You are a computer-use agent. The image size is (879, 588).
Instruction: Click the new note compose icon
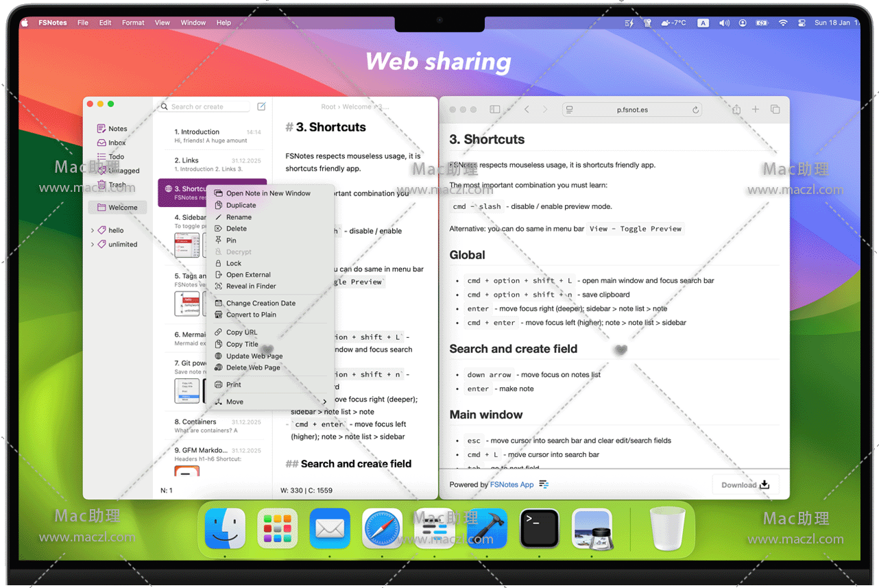pos(261,107)
